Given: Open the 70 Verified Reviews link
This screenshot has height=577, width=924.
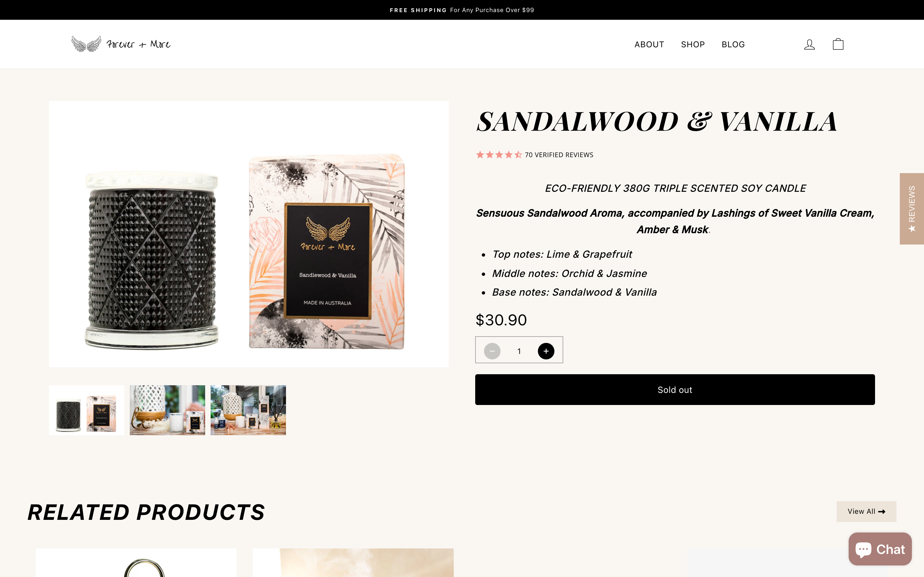Looking at the screenshot, I should click(x=559, y=155).
